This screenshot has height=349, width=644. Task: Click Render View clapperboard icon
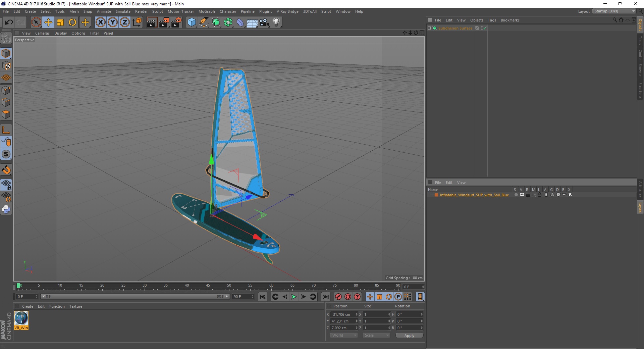(x=152, y=22)
